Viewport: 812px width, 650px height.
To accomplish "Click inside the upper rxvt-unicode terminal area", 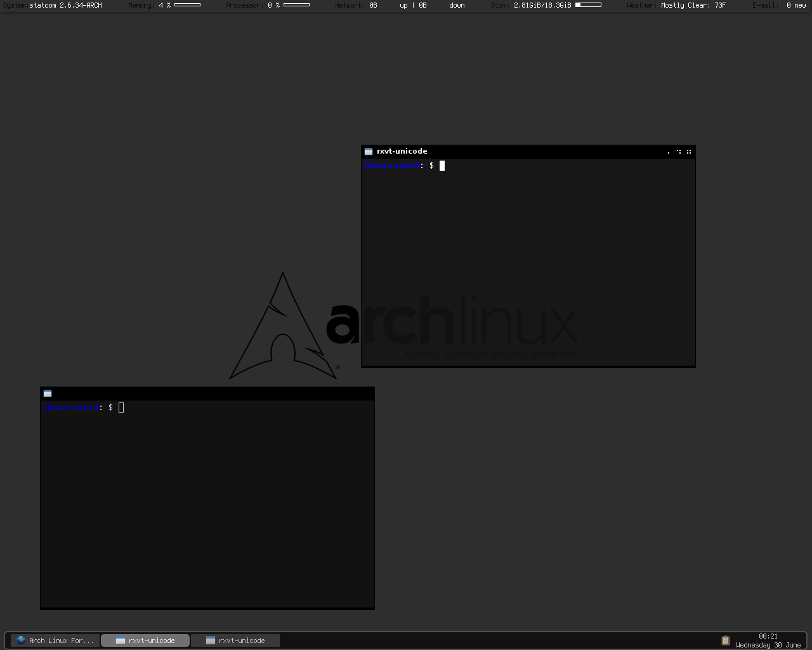I will (528, 262).
